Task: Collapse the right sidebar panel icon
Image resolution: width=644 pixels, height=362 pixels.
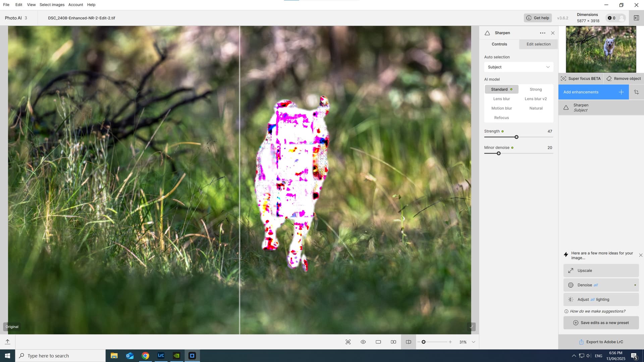Action: (636, 18)
